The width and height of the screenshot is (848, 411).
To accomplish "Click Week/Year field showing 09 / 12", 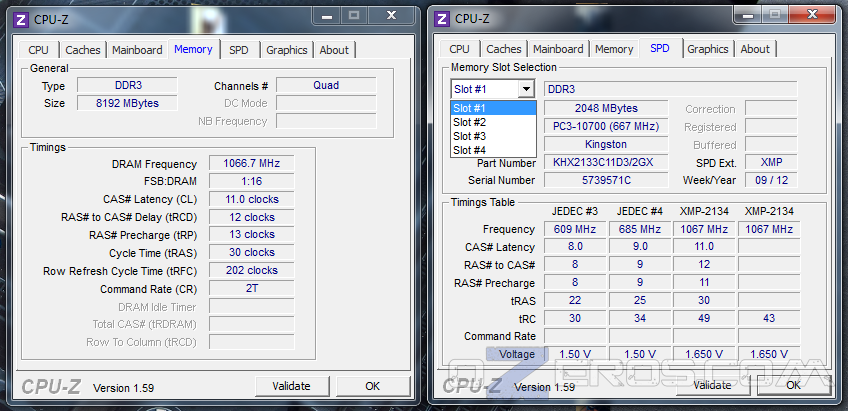I will pos(771,180).
